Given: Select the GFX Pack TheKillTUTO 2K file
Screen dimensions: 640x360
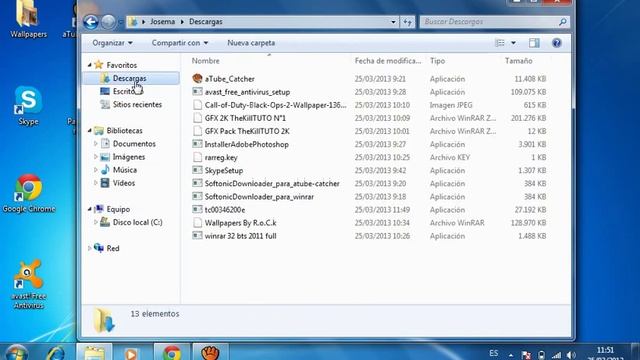Looking at the screenshot, I should pos(247,131).
